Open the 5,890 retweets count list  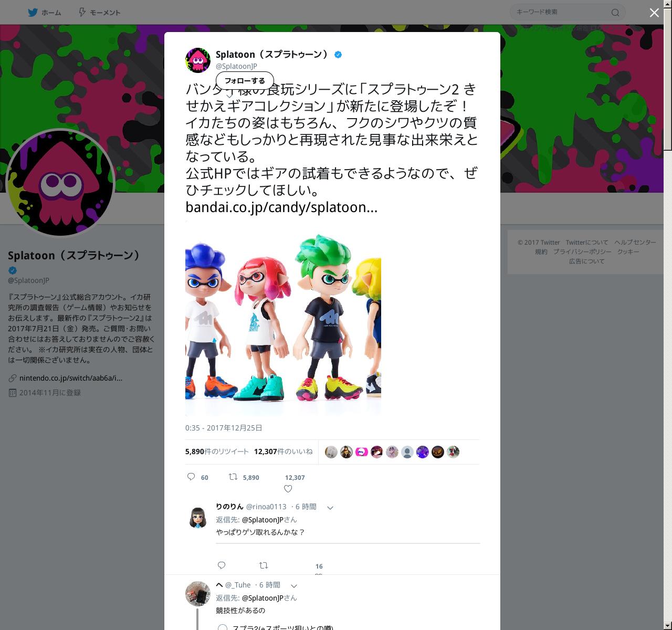click(217, 451)
